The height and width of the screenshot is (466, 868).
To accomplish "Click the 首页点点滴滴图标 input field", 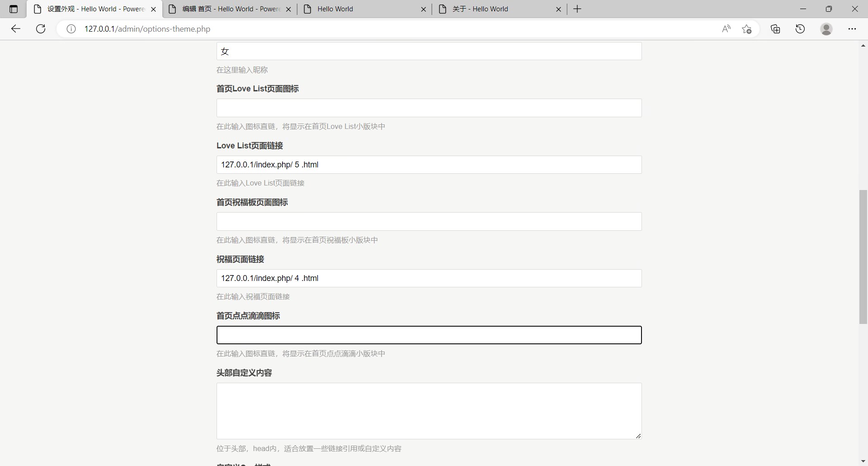I will pyautogui.click(x=429, y=335).
